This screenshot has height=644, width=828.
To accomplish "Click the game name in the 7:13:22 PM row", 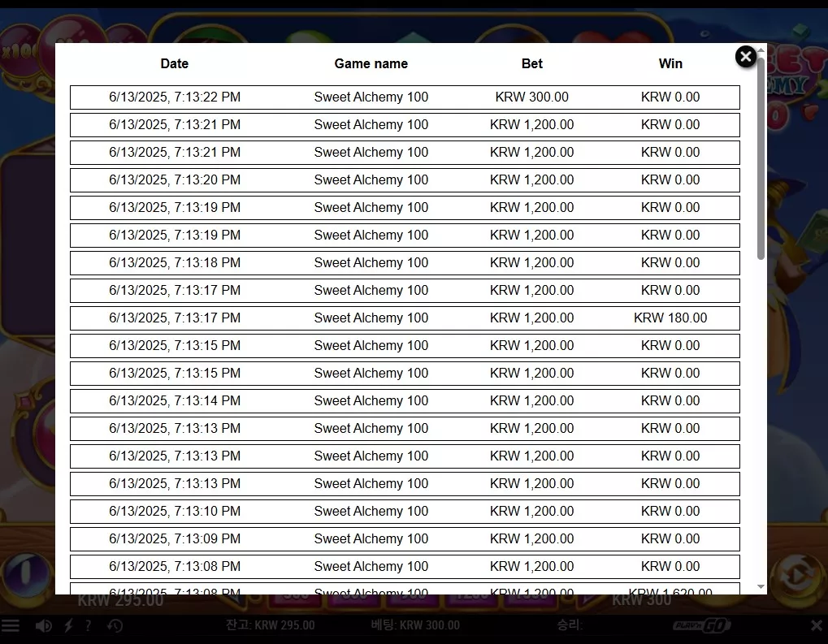I will point(371,97).
